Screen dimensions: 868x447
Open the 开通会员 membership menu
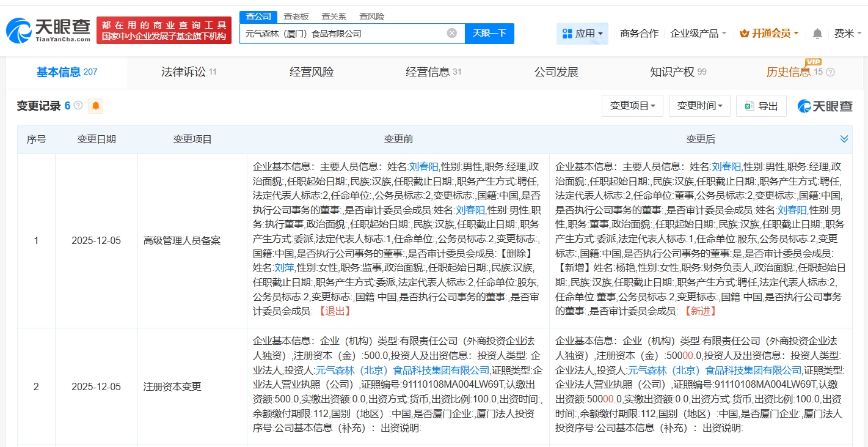tap(769, 34)
